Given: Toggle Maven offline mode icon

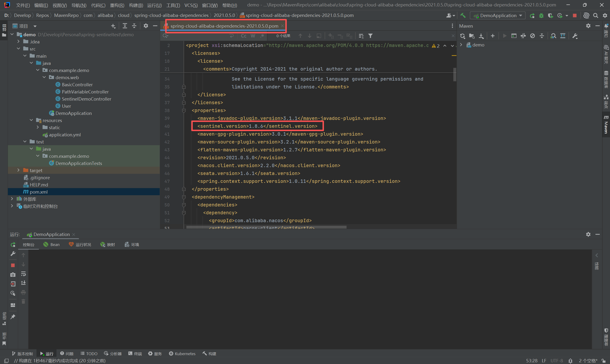Looking at the screenshot, I should click(523, 36).
